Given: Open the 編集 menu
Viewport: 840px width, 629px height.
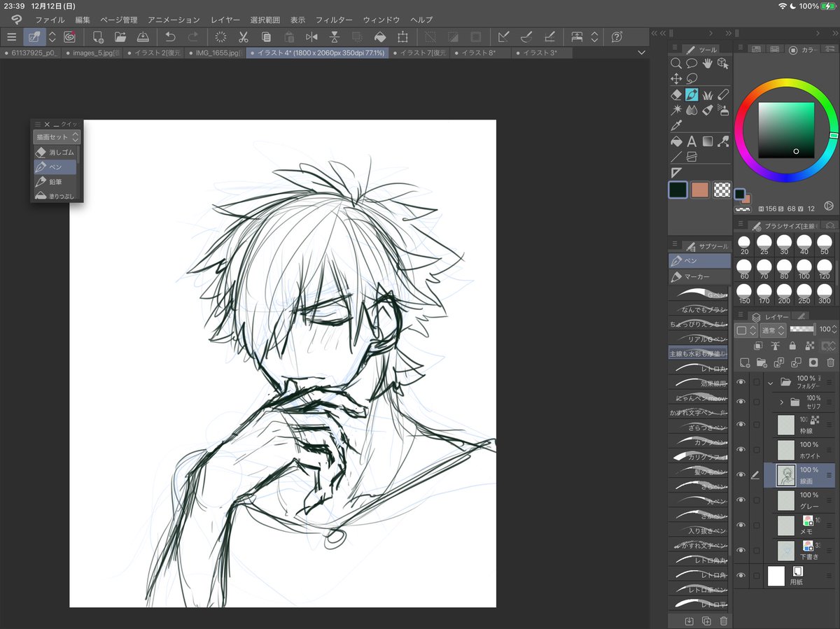Looking at the screenshot, I should click(x=83, y=20).
